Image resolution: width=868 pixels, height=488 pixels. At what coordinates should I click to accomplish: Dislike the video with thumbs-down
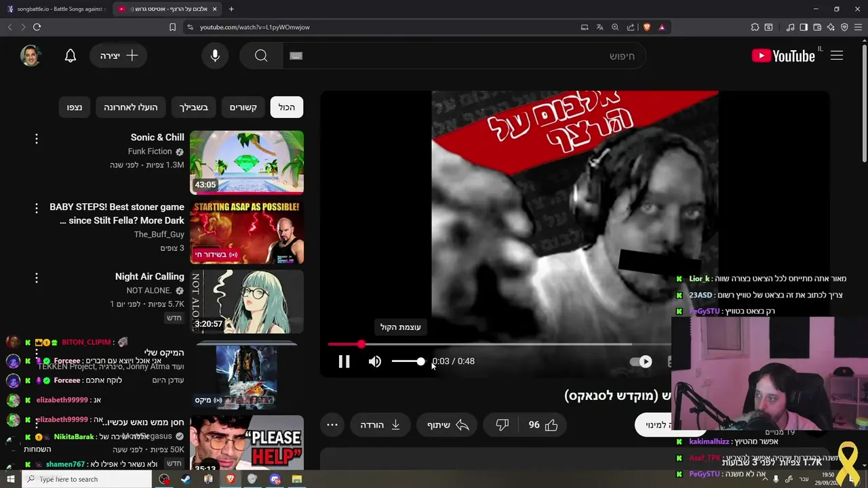click(x=502, y=425)
